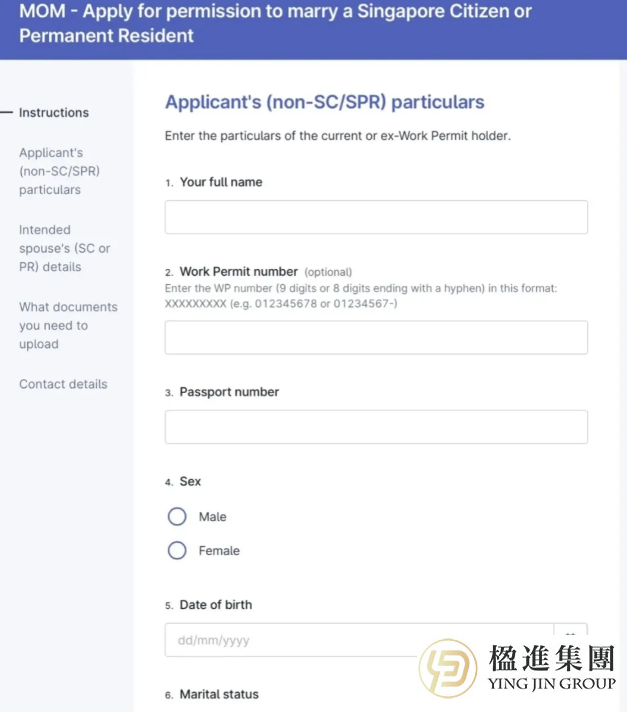Click the Applicant's particulars main heading
This screenshot has width=627, height=712.
pyautogui.click(x=324, y=102)
